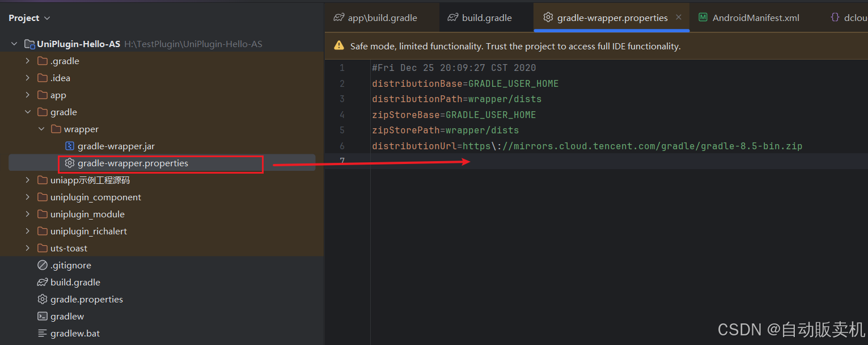This screenshot has height=345, width=868.
Task: Click the project path H:\TestPlugin\UniPlugin-Hello-AS
Action: [x=193, y=44]
